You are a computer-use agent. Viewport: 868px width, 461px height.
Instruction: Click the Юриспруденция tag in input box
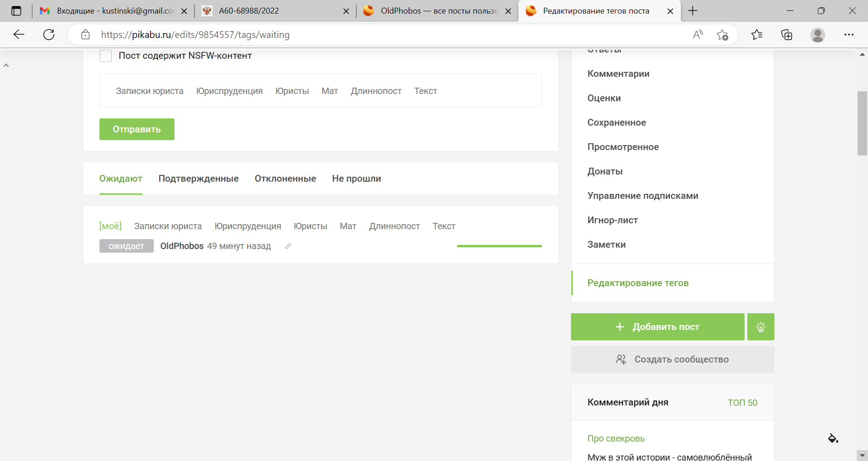click(x=229, y=91)
